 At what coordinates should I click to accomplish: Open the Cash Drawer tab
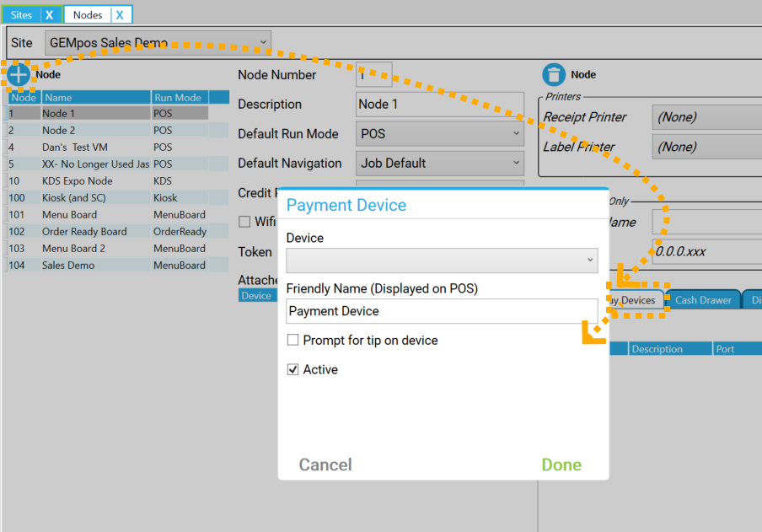click(702, 300)
